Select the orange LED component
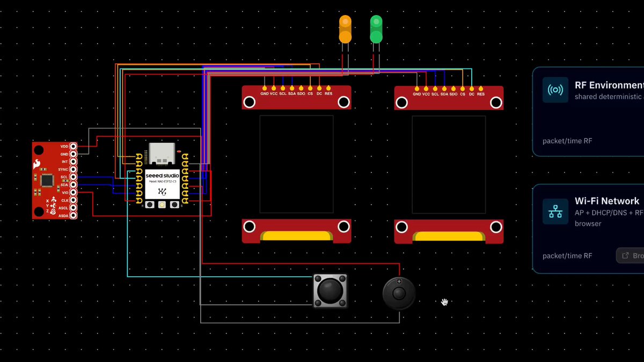644x362 pixels. click(345, 29)
